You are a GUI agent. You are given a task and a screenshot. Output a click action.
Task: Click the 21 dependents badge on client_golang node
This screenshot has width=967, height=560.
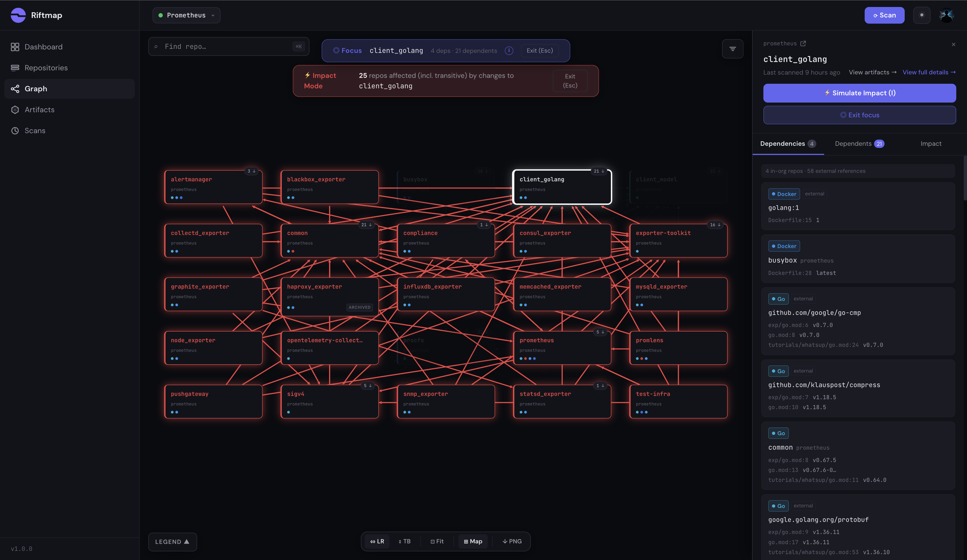(599, 172)
